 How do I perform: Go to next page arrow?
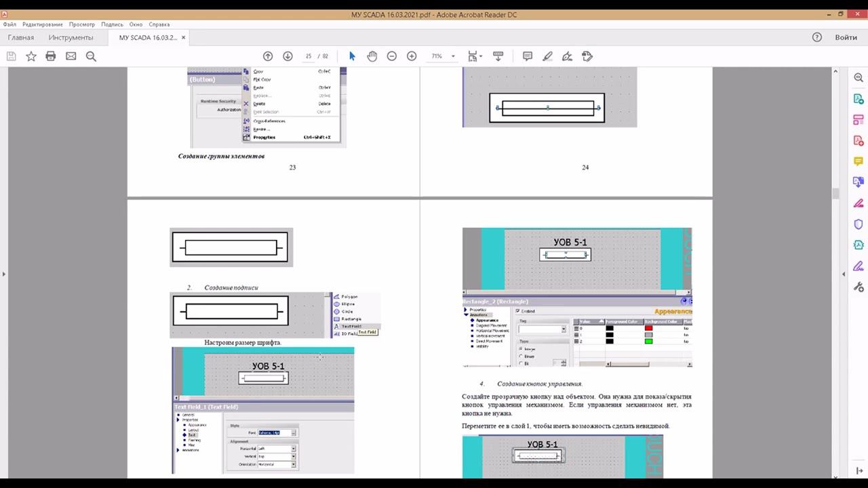pos(288,56)
